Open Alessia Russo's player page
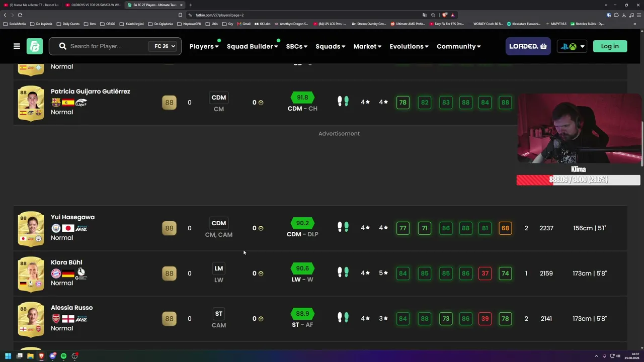The width and height of the screenshot is (644, 362). coord(71,308)
